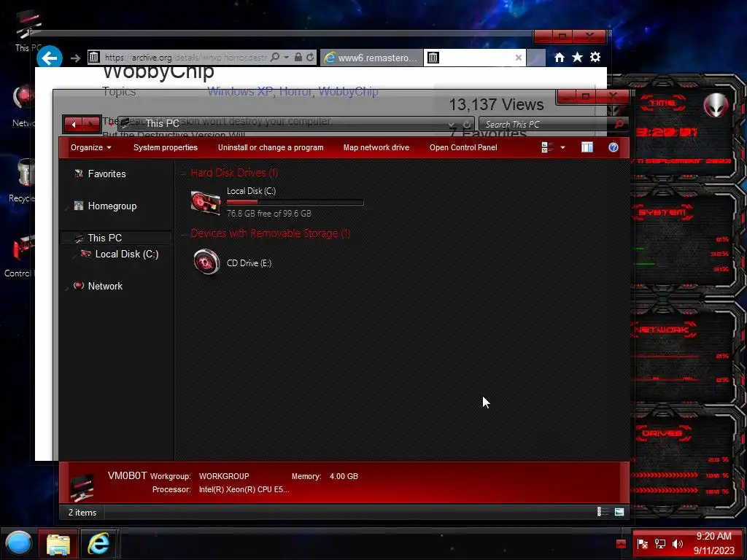Click the '2 items' status text
This screenshot has width=747, height=560.
[x=82, y=513]
